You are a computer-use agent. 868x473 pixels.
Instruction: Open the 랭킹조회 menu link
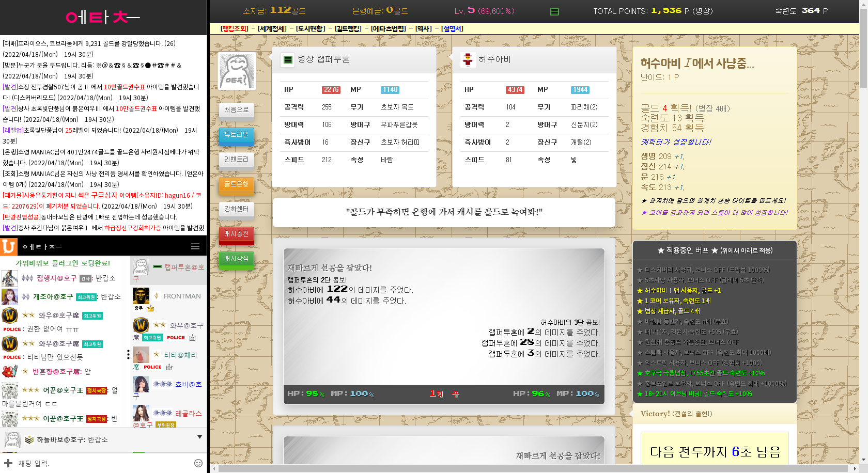tap(235, 29)
